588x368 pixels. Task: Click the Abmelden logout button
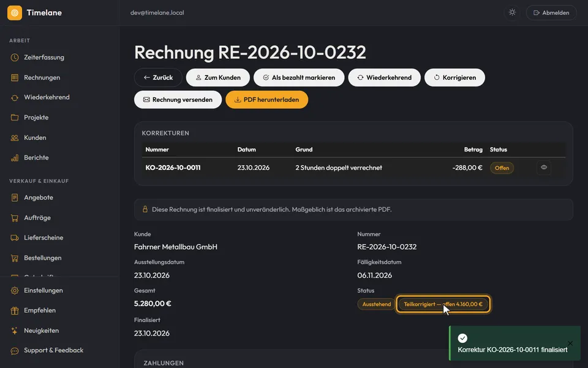point(551,13)
